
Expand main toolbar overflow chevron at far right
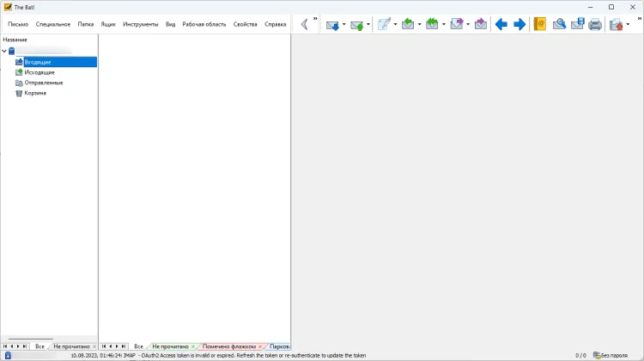point(640,19)
